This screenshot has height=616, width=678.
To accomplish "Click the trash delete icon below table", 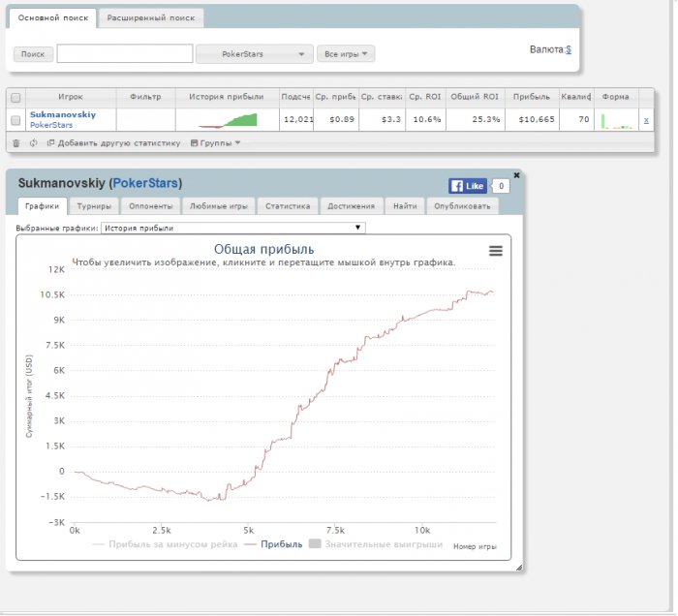I will coord(15,143).
